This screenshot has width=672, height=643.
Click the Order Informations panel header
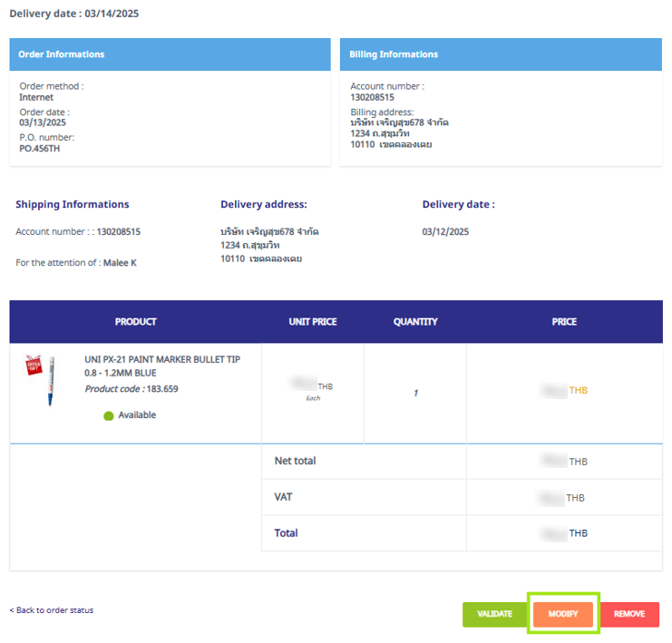170,54
